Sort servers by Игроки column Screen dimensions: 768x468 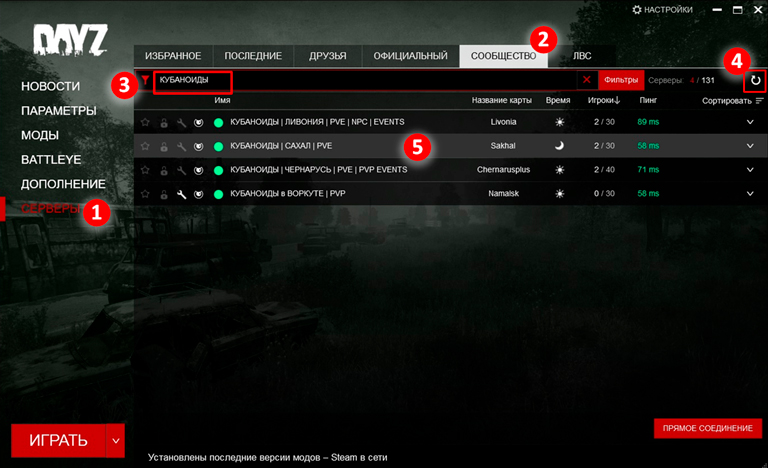coord(604,100)
